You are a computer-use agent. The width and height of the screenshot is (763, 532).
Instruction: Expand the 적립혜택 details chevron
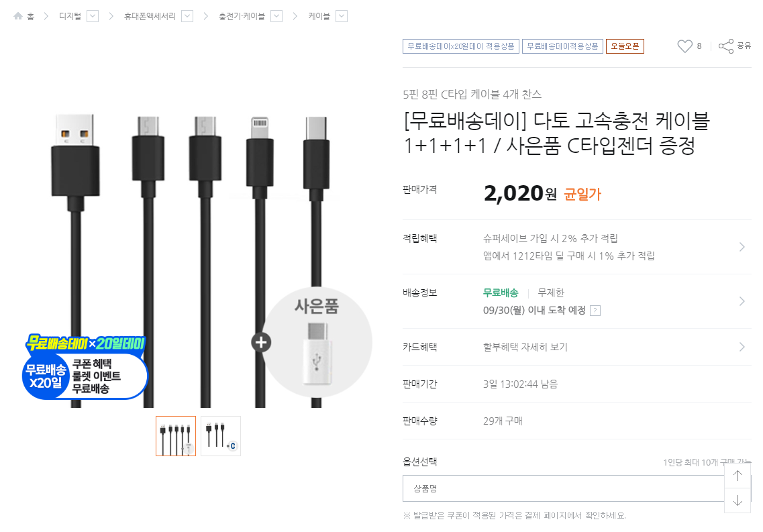coord(742,247)
